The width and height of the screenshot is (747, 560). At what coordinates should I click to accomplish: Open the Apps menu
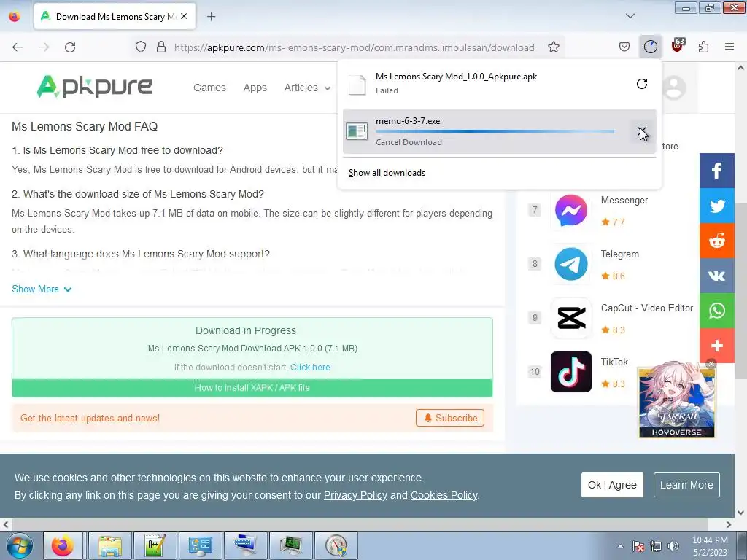(x=255, y=87)
